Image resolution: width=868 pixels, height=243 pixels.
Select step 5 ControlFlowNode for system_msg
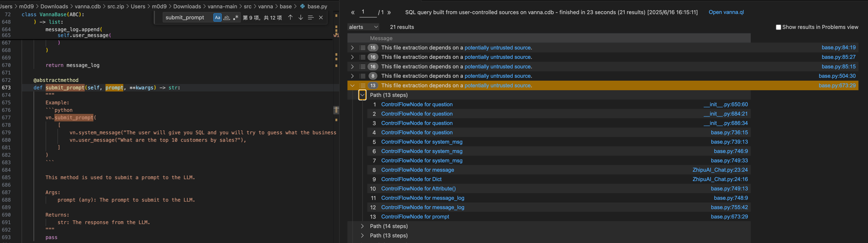[x=421, y=142]
